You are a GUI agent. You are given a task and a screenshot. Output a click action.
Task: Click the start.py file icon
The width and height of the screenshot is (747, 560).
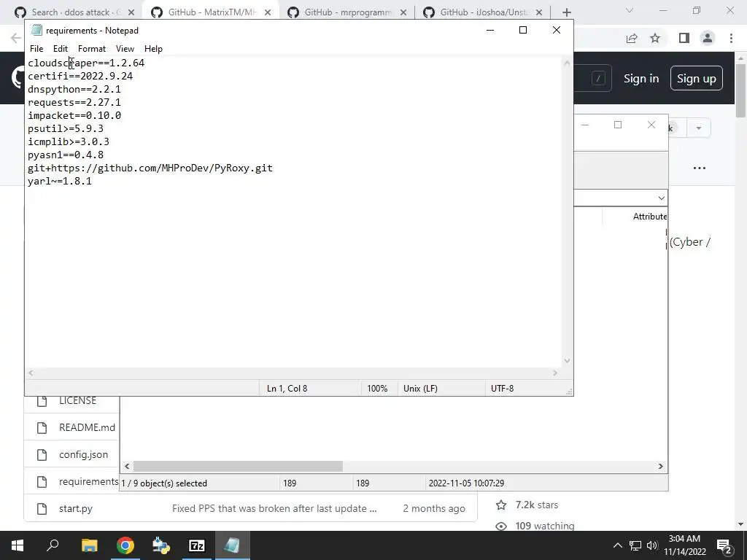(x=42, y=508)
